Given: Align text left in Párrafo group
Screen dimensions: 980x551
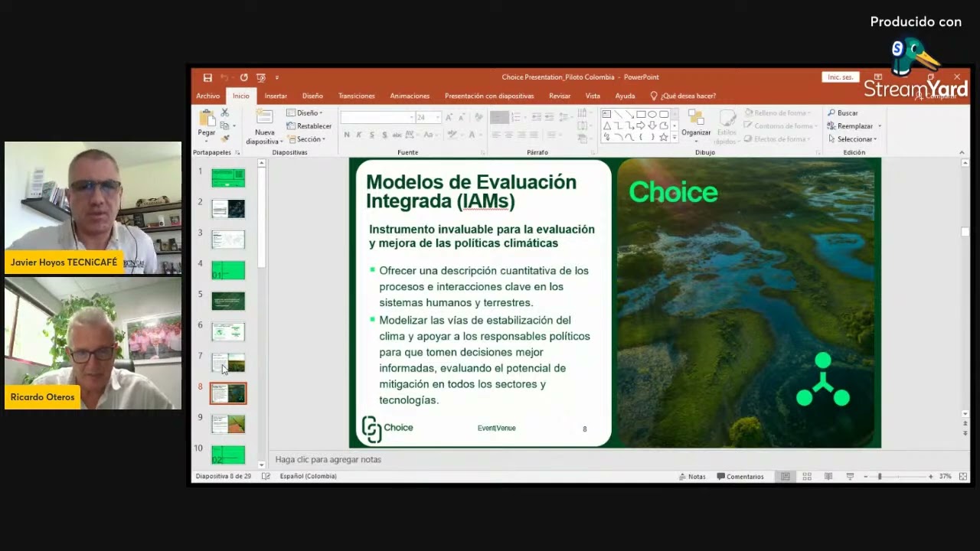Looking at the screenshot, I should click(x=496, y=135).
